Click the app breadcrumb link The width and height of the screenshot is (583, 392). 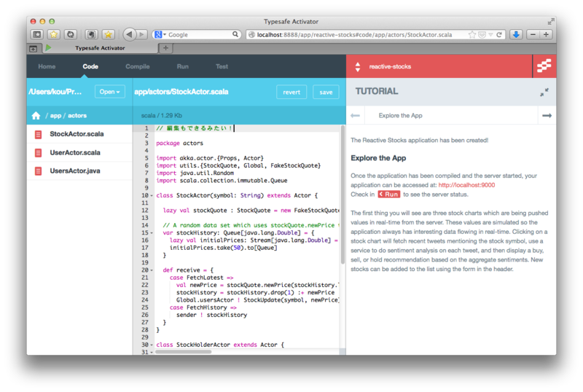point(55,116)
